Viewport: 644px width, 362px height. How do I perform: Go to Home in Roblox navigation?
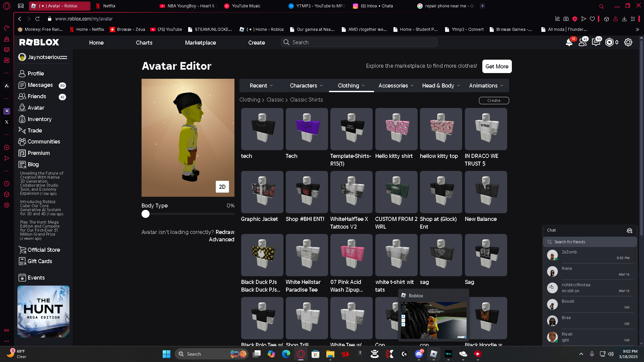coord(96,43)
